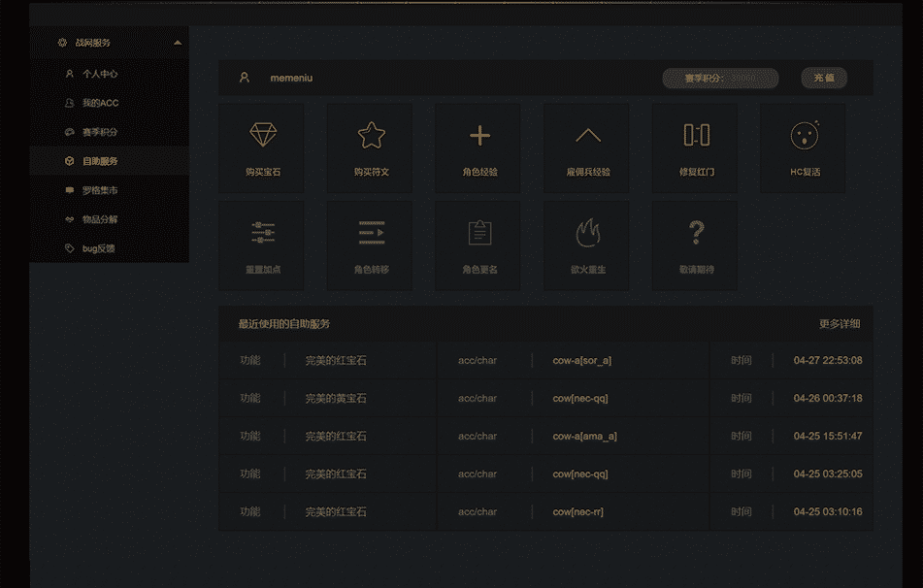The width and height of the screenshot is (923, 588).
Task: Click the 角色转移 transfer icon
Action: (x=371, y=233)
